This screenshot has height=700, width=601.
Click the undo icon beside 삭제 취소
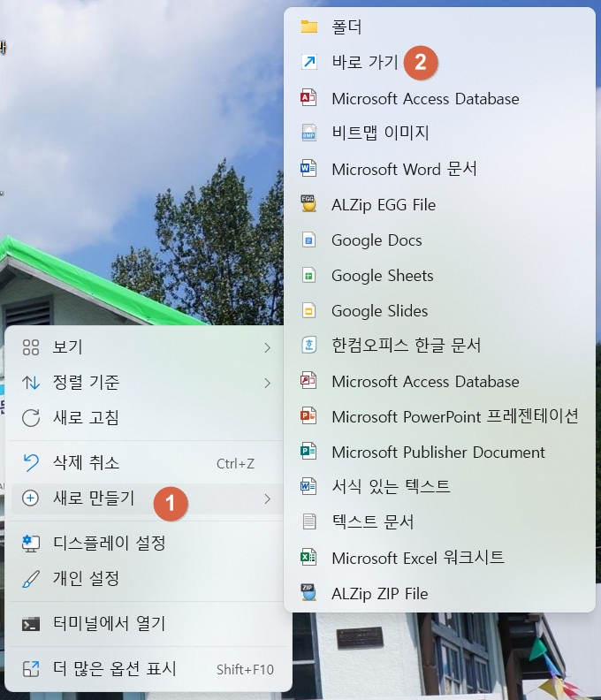coord(31,462)
